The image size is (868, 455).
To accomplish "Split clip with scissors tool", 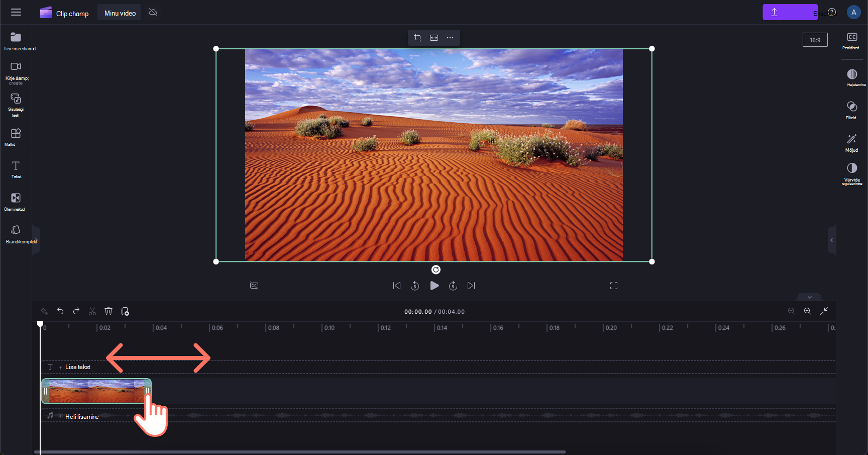I will [x=92, y=311].
